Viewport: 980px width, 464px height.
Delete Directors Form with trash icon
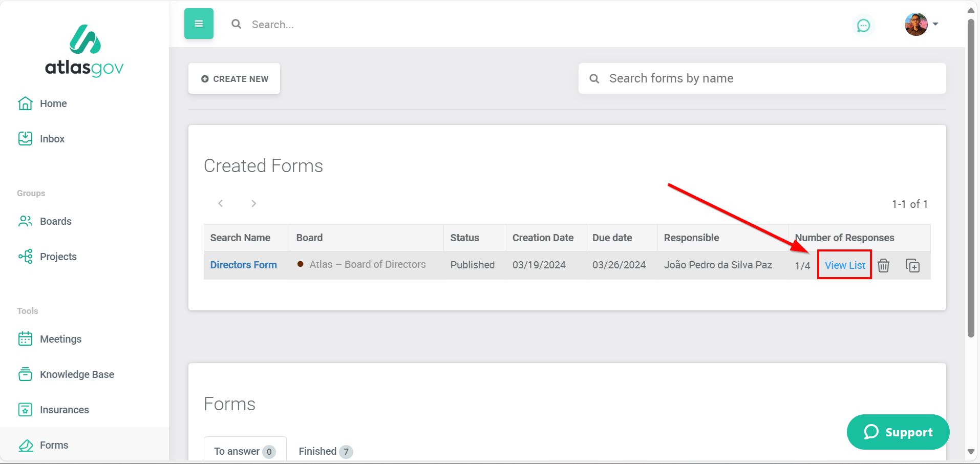point(883,265)
